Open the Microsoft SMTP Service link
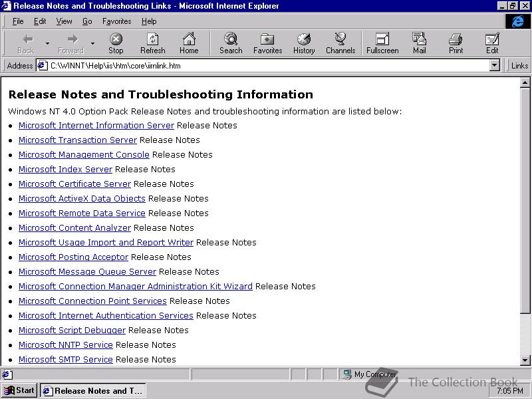The height and width of the screenshot is (399, 532). (x=66, y=359)
